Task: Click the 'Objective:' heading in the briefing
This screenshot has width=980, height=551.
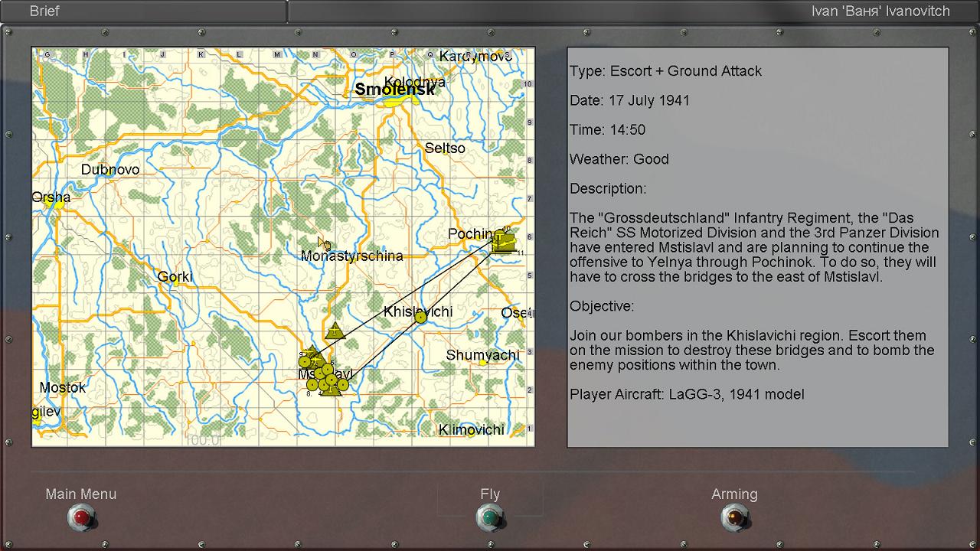Action: 602,306
